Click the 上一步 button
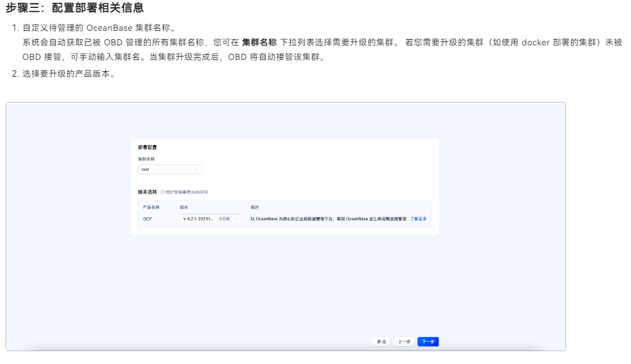 404,342
